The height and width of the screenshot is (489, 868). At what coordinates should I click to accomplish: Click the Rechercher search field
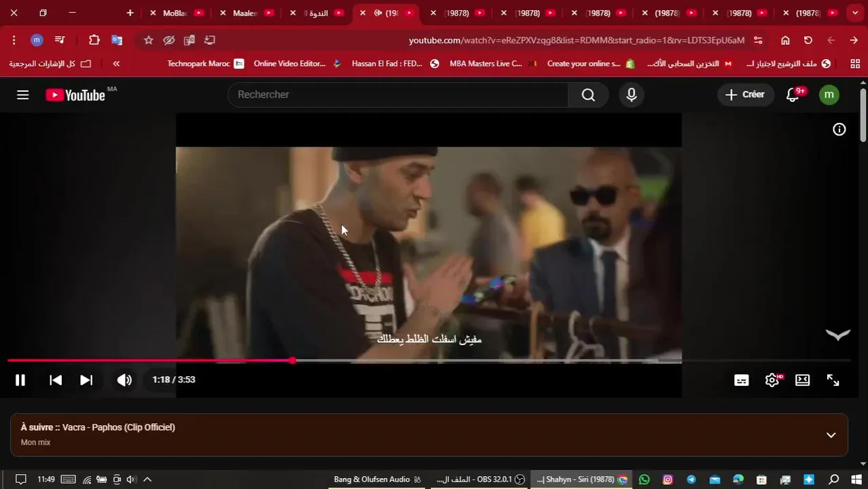398,95
